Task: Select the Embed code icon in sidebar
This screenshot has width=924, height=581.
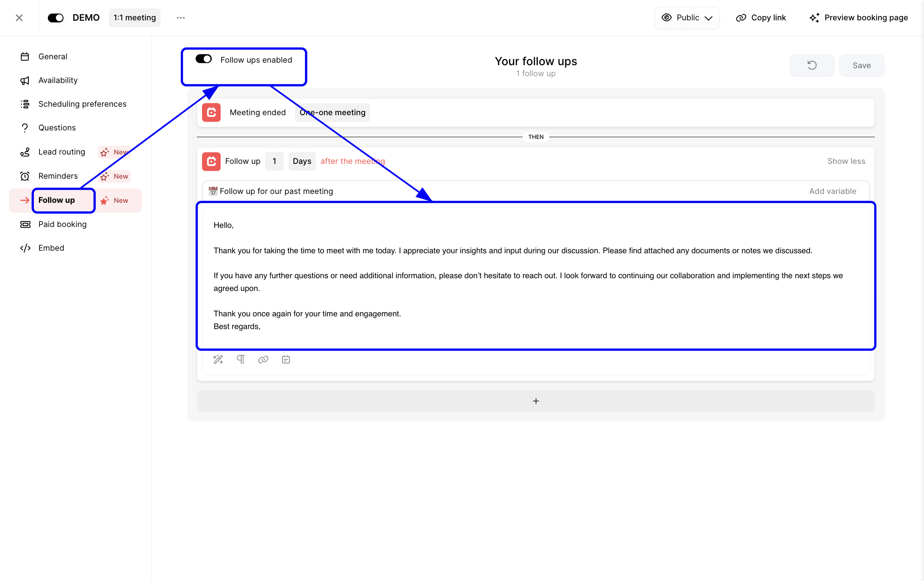Action: pyautogui.click(x=25, y=248)
